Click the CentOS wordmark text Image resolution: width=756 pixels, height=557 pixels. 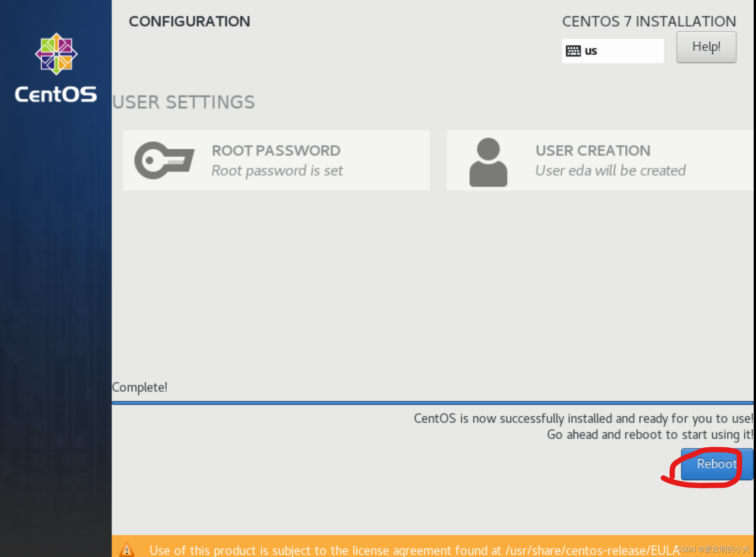pyautogui.click(x=56, y=94)
